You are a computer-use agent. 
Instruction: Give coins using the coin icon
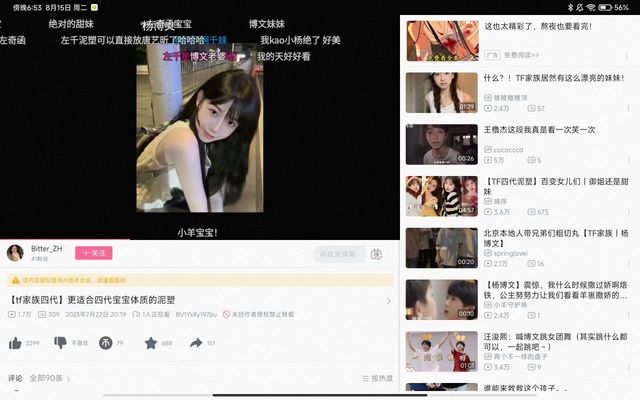105,343
